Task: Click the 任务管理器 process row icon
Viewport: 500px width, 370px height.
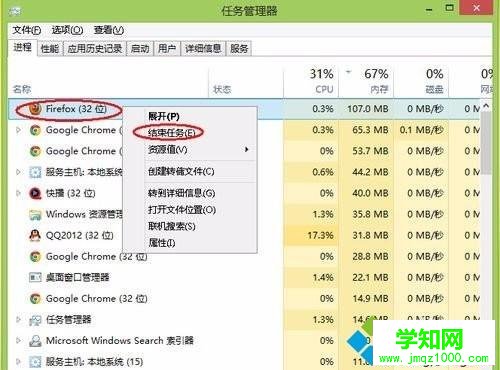Action: 35,320
